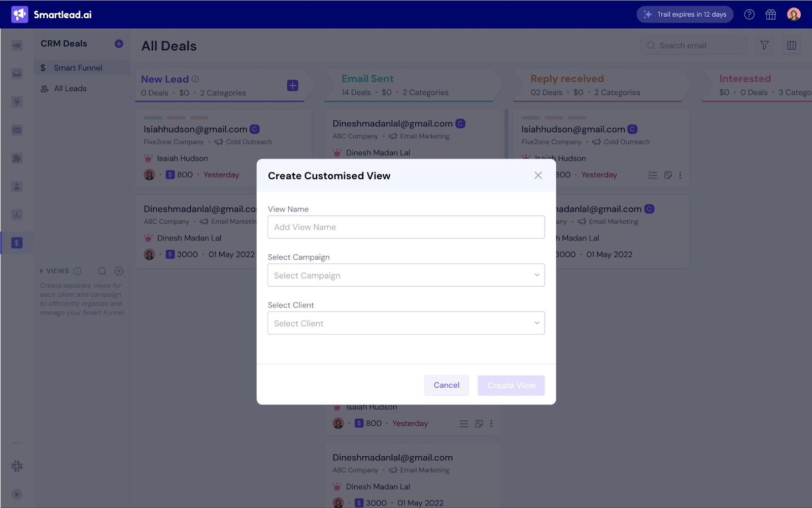
Task: Click the Create View button
Action: click(x=511, y=386)
